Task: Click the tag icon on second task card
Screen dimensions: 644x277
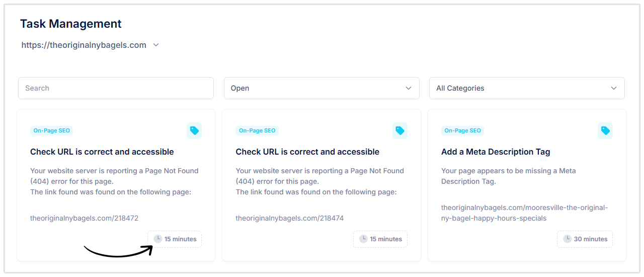Action: (400, 131)
